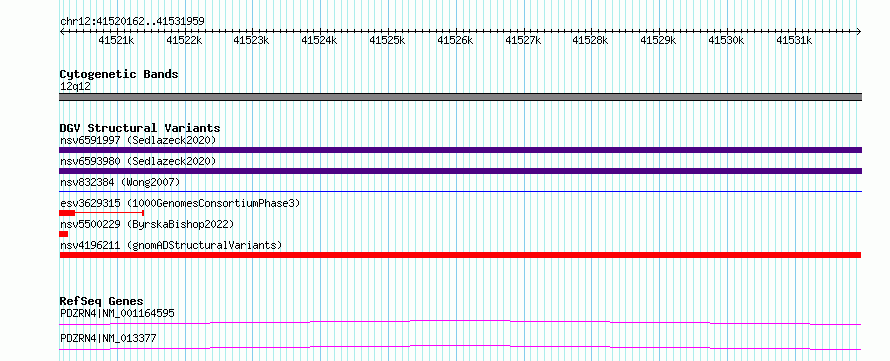Image resolution: width=890 pixels, height=361 pixels.
Task: Click the 41531k ruler position
Action: (794, 40)
